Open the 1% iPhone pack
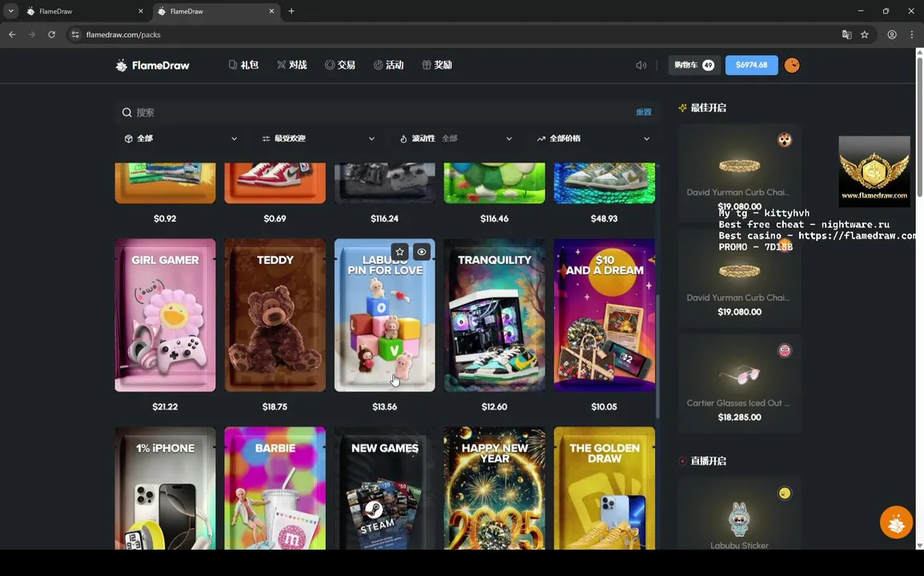The height and width of the screenshot is (576, 924). coord(165,488)
